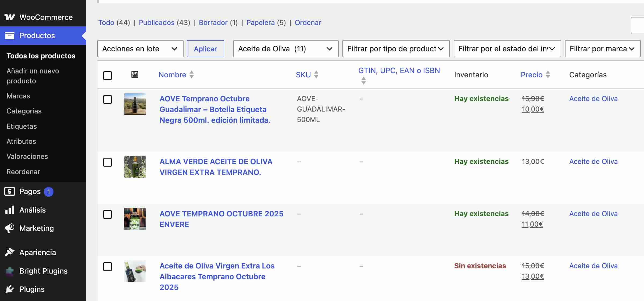This screenshot has width=644, height=301.
Task: Click the Precio sort arrows
Action: tap(548, 74)
